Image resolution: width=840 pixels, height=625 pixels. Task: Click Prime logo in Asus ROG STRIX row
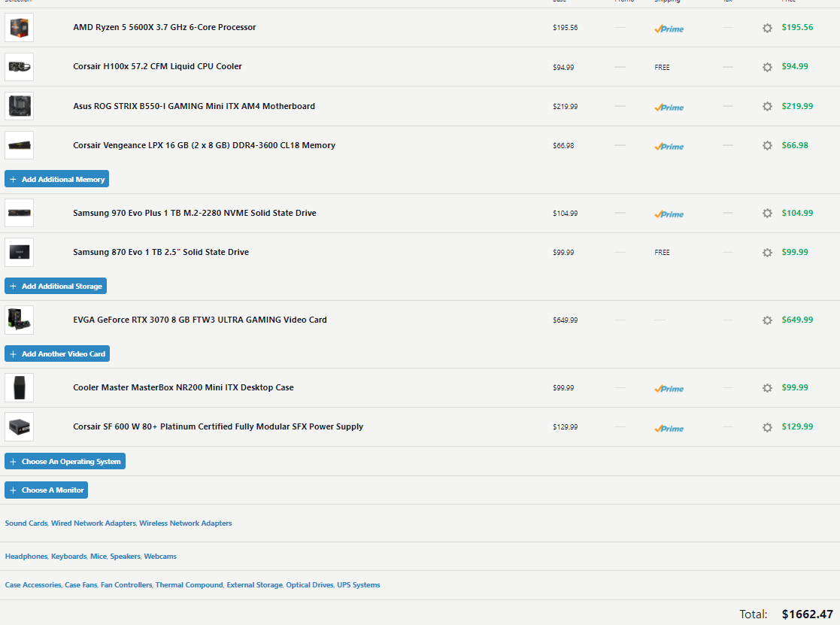click(x=669, y=108)
